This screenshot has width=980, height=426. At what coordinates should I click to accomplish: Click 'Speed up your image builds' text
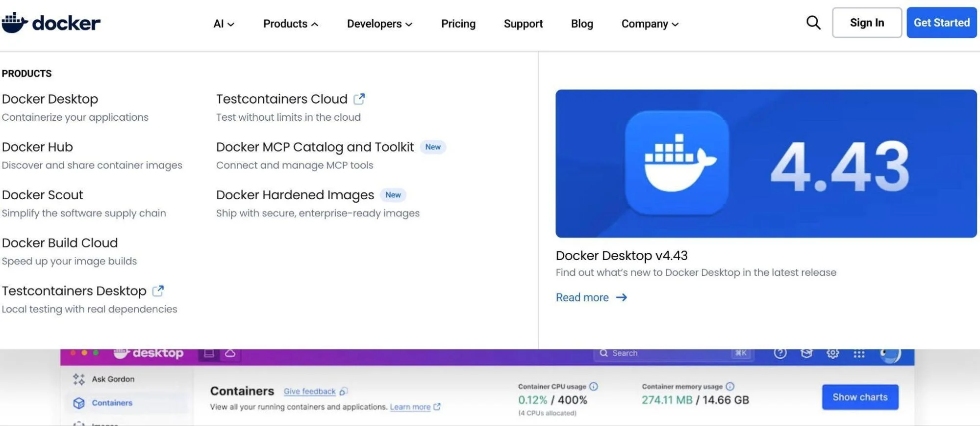[69, 261]
